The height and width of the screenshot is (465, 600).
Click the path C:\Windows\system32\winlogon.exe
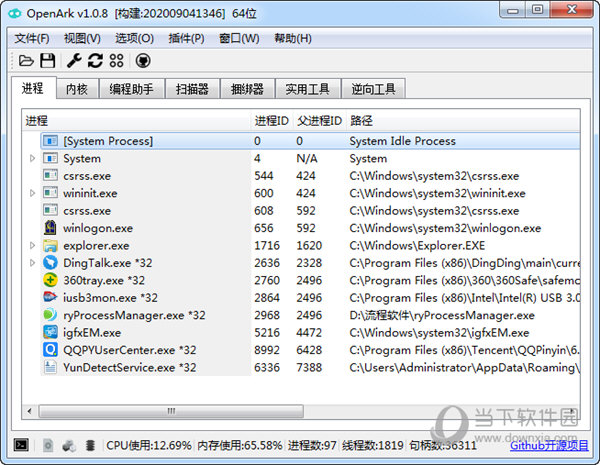point(445,228)
